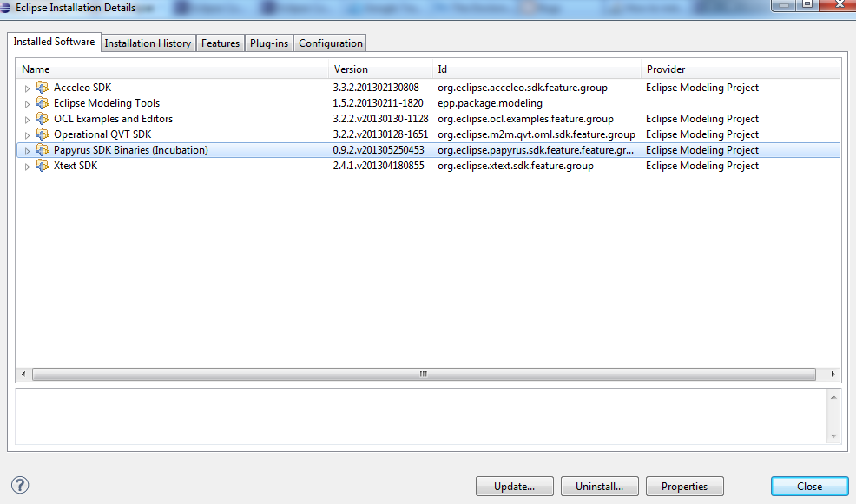
Task: Expand the Papyrus SDK Binaries node
Action: click(27, 151)
